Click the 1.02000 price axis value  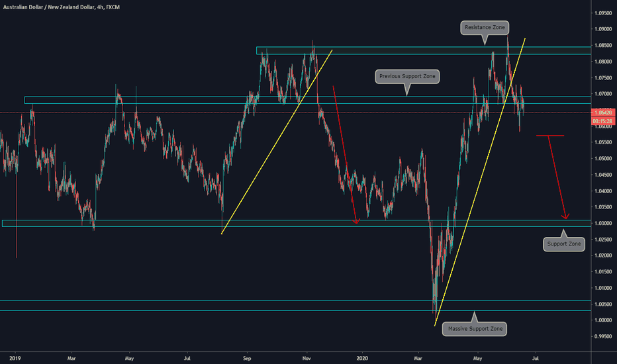[603, 255]
